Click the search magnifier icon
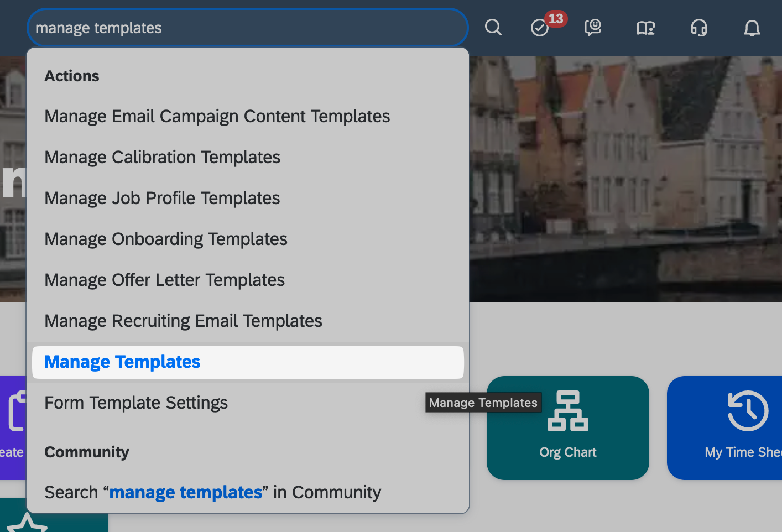The image size is (782, 532). 493,27
